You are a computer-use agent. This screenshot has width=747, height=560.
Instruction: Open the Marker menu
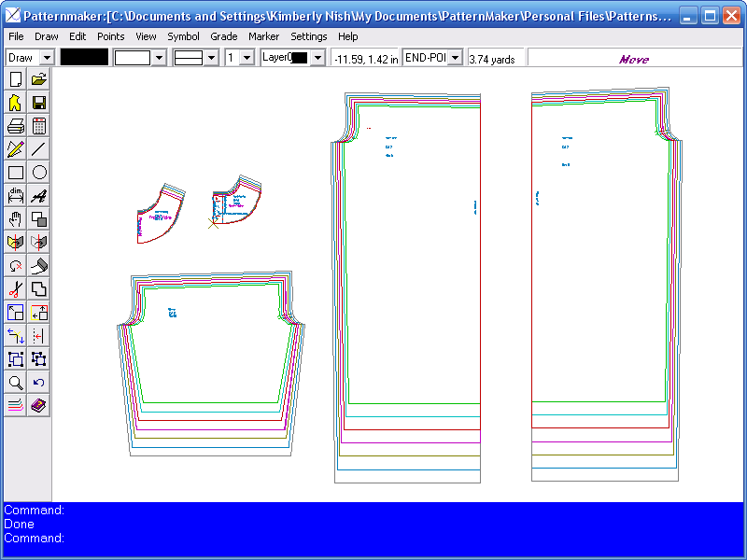click(264, 36)
